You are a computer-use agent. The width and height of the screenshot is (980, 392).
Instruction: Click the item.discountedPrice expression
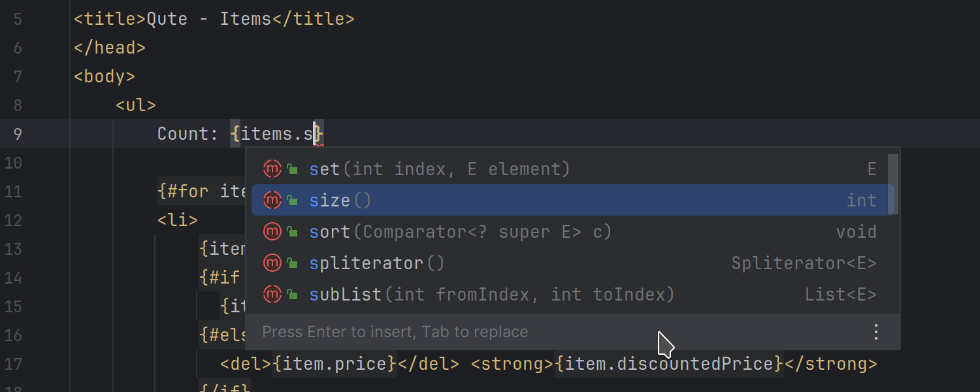[x=668, y=364]
